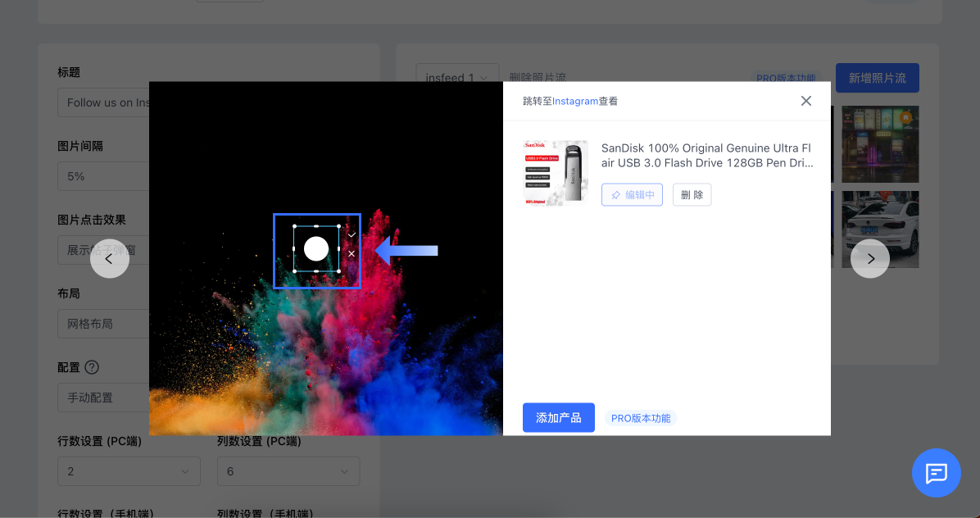This screenshot has width=980, height=518.
Task: Click the help icon beside 配置
Action: point(92,367)
